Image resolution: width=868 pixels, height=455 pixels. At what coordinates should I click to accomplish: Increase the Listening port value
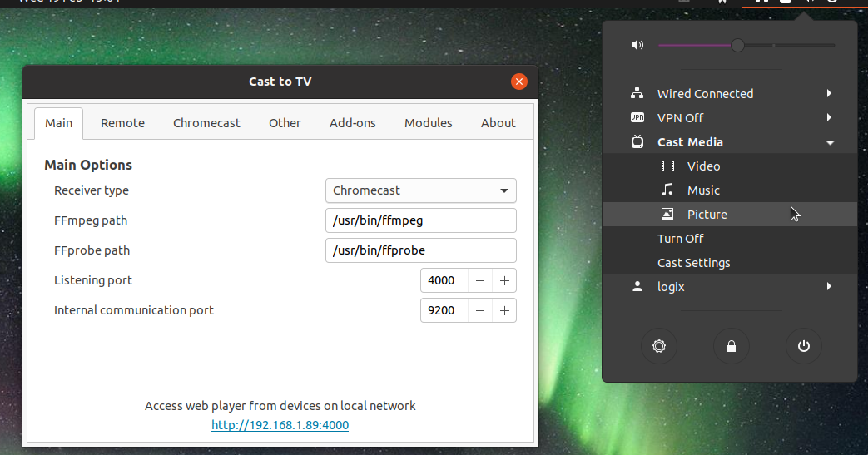(504, 280)
